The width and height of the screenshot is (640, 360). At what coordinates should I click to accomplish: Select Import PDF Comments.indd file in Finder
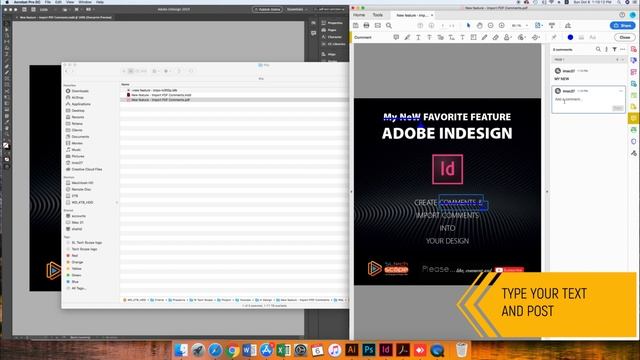(160, 95)
